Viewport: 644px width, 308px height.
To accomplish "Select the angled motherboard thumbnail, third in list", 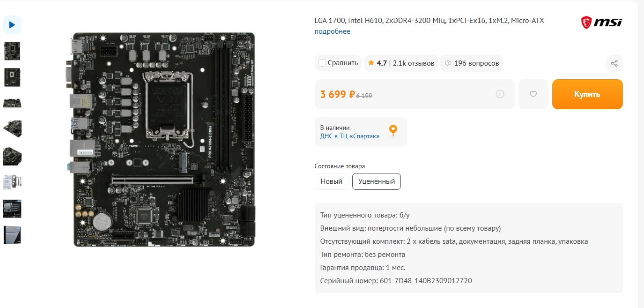I will coord(12,103).
